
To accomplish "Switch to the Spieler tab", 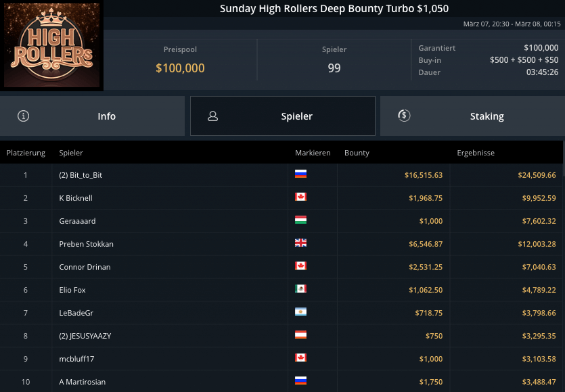I will pyautogui.click(x=283, y=116).
